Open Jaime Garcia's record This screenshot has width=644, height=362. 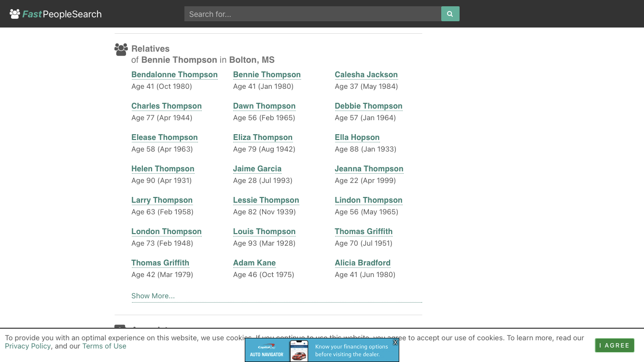pos(257,169)
